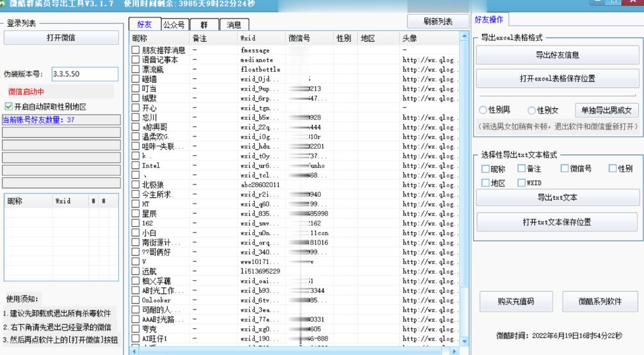Click the 头像 column header
The image size is (644, 355).
430,38
